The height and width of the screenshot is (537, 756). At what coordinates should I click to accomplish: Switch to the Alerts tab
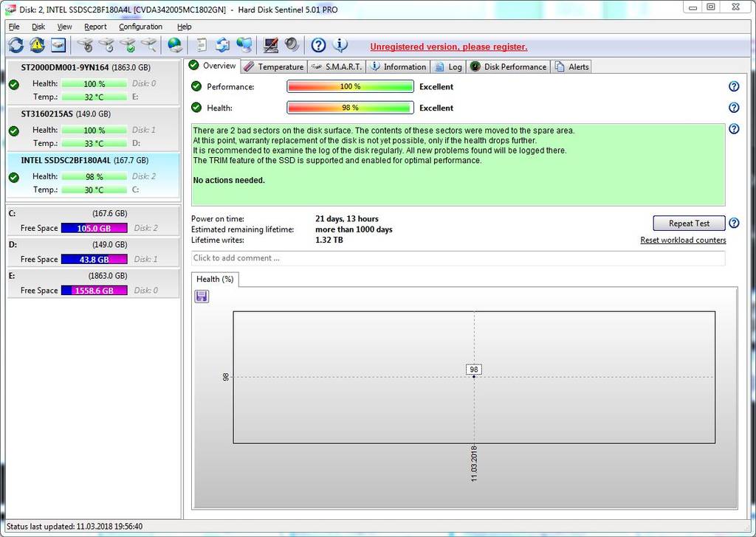572,66
